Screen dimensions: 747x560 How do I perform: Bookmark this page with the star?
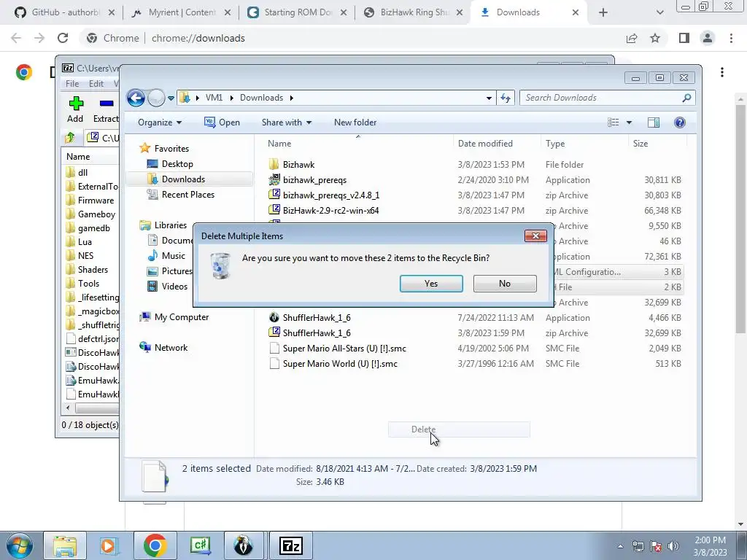(655, 38)
